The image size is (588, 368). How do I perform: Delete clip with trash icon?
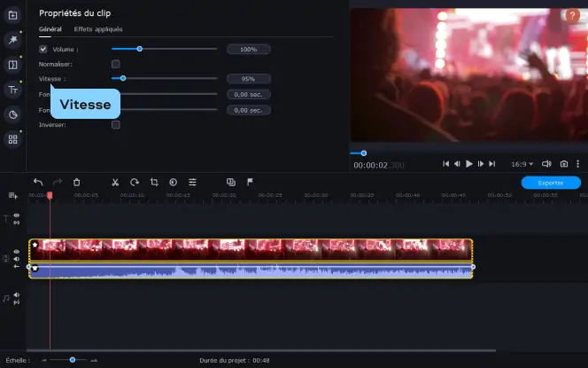pos(76,183)
